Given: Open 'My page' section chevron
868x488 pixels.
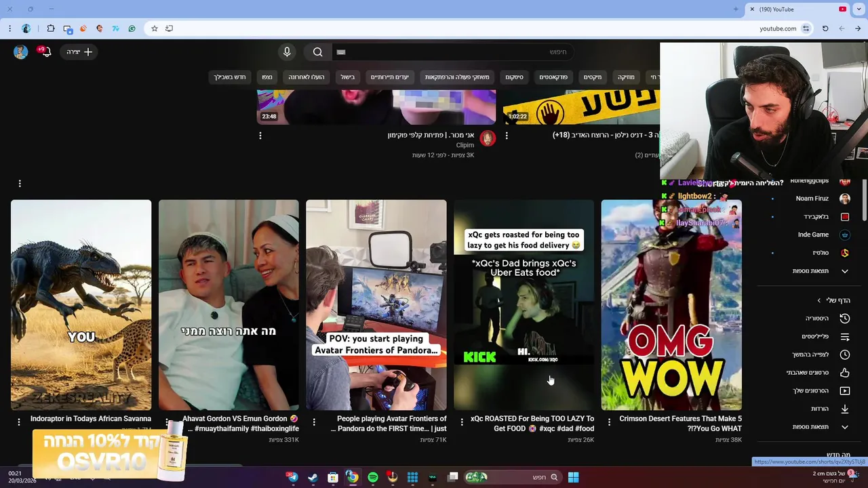Looking at the screenshot, I should click(818, 300).
